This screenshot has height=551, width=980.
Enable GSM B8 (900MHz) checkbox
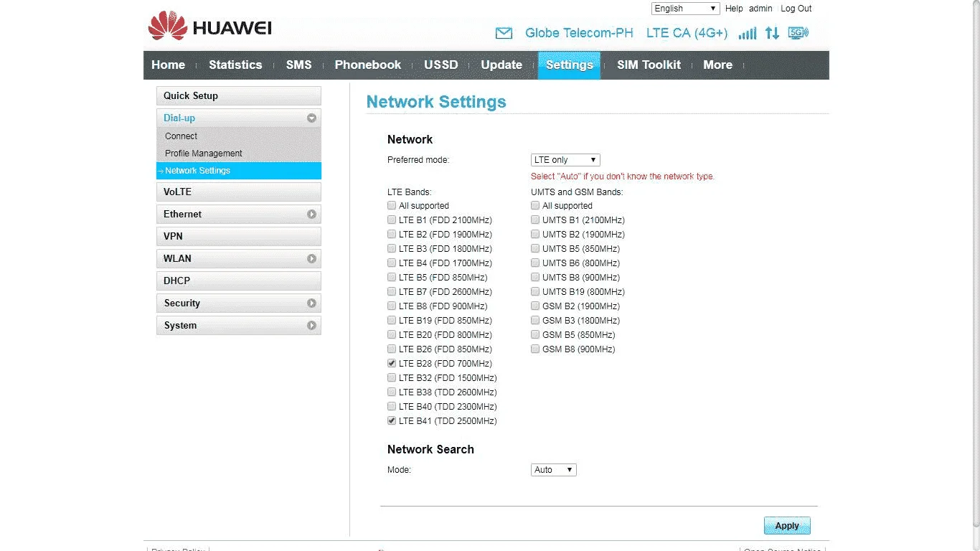[x=535, y=349]
